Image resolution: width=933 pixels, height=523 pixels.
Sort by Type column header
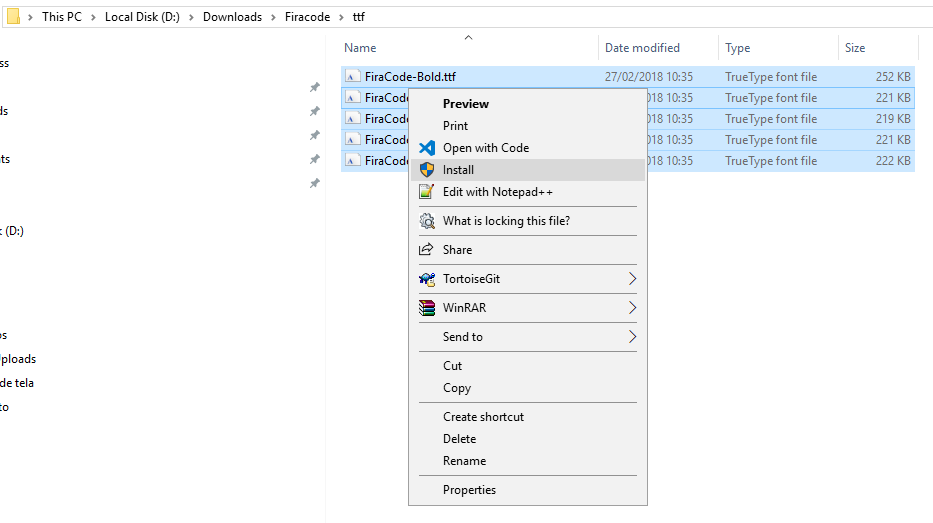click(737, 48)
